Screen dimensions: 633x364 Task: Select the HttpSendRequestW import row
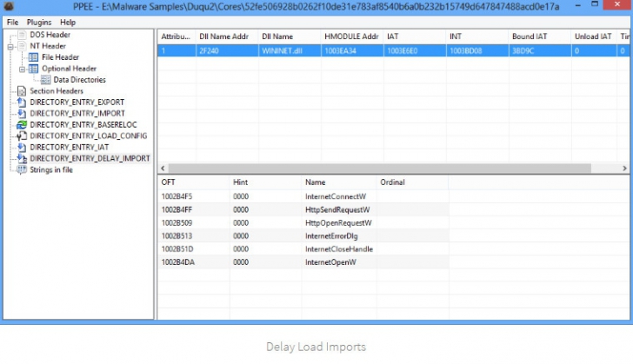click(303, 210)
